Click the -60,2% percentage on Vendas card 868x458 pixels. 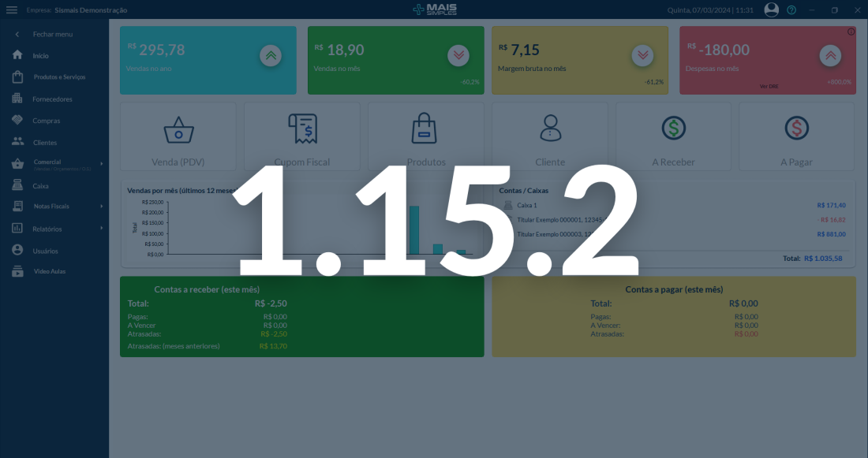pyautogui.click(x=470, y=82)
